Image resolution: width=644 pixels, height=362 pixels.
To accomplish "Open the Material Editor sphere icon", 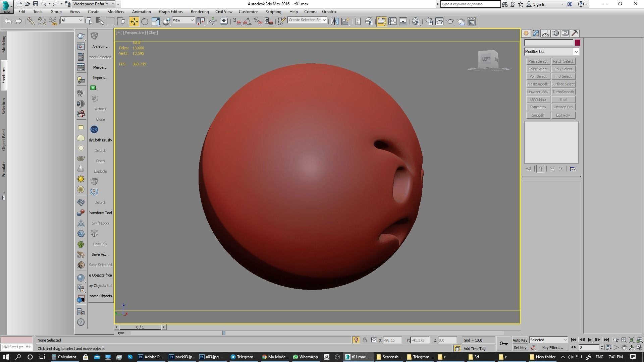I will pos(416,21).
